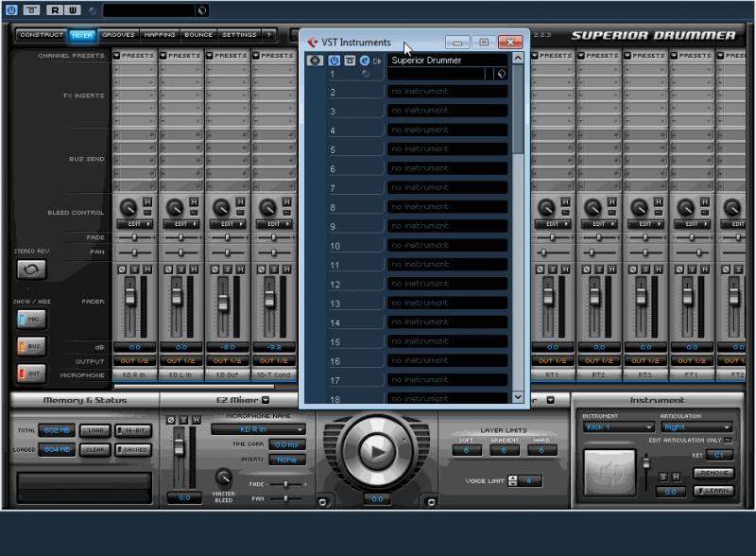Click the REMOVE button in Instrument panel
The width and height of the screenshot is (756, 556).
(713, 473)
